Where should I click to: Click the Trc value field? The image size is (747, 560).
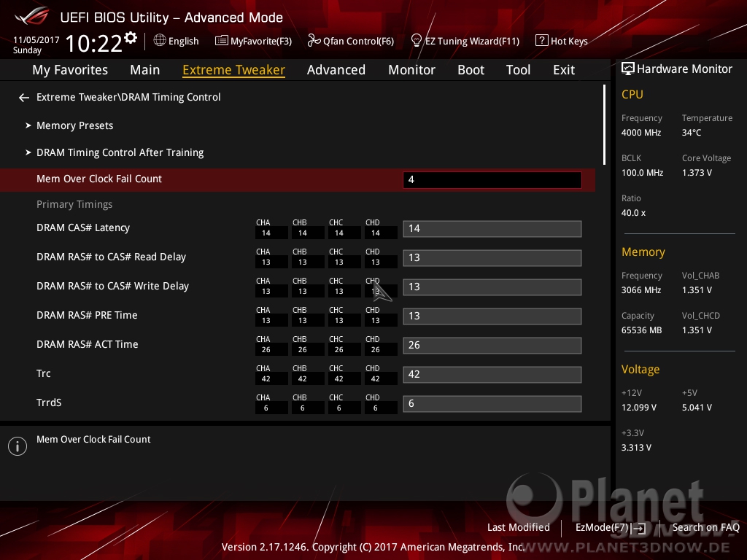492,374
